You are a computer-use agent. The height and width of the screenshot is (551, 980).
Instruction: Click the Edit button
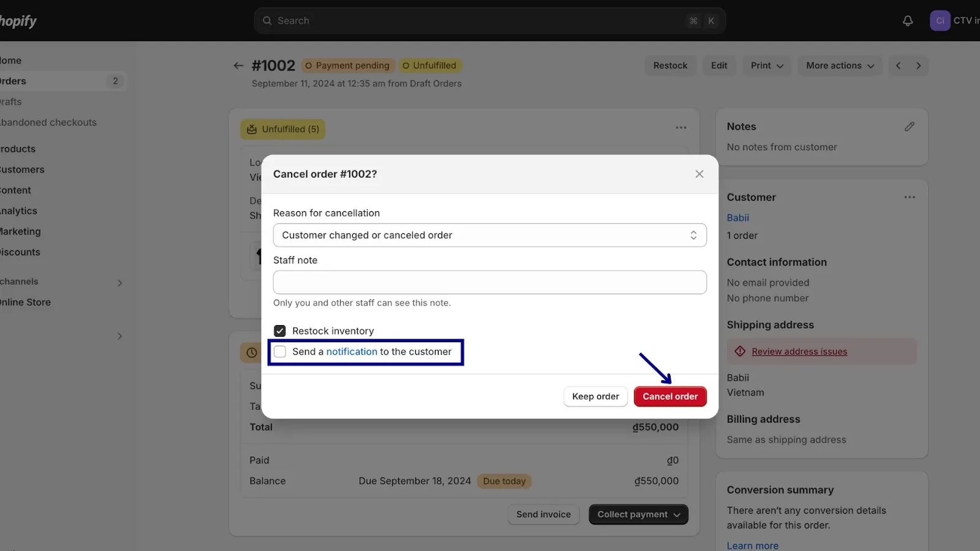719,66
